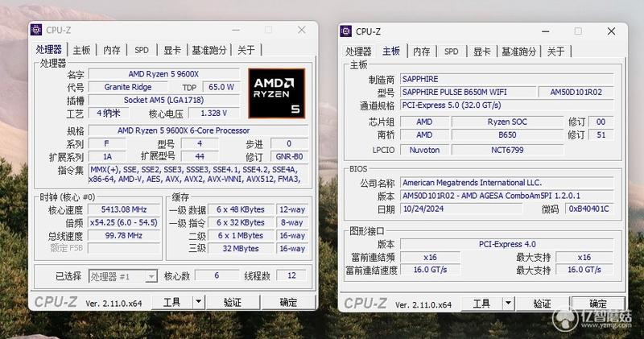Image resolution: width=644 pixels, height=339 pixels.
Task: Expand the 工具 dropdown arrow in right window
Action: (x=508, y=304)
